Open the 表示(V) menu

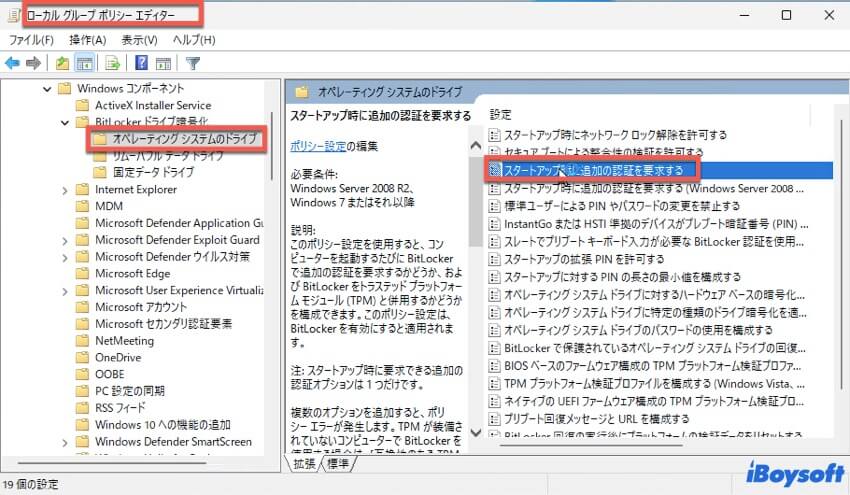[x=139, y=40]
